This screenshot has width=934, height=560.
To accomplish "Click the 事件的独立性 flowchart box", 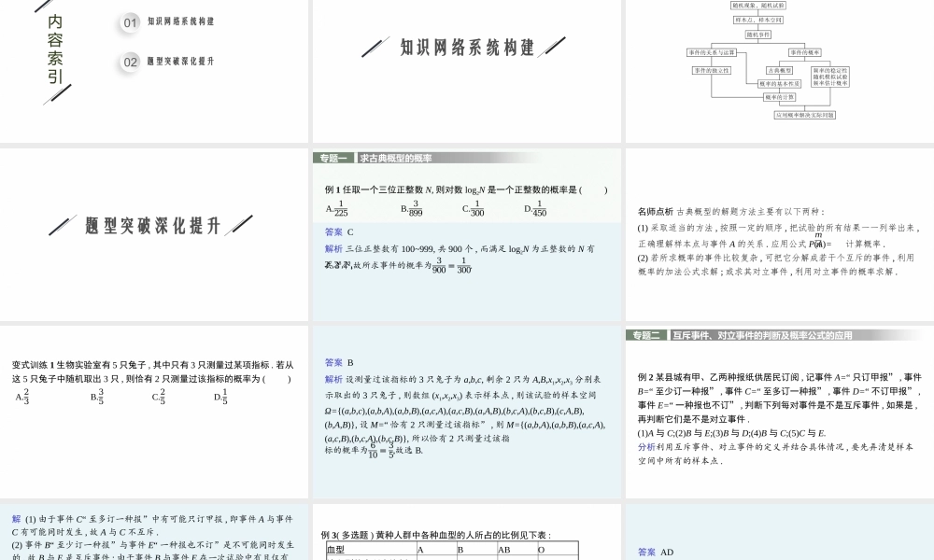I will click(713, 71).
